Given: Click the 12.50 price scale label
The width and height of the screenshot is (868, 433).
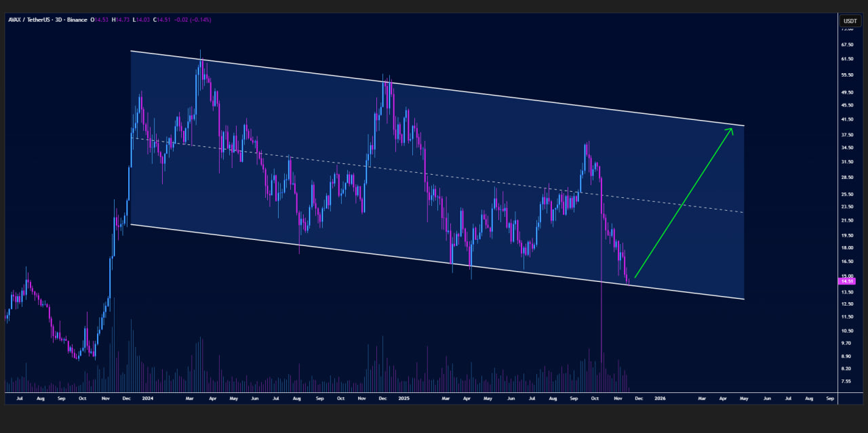Looking at the screenshot, I should (847, 304).
